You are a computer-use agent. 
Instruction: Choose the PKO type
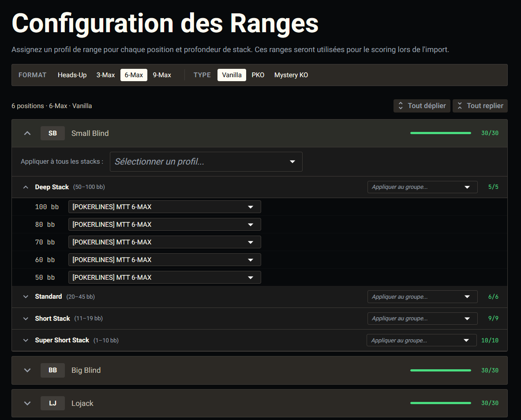click(258, 75)
